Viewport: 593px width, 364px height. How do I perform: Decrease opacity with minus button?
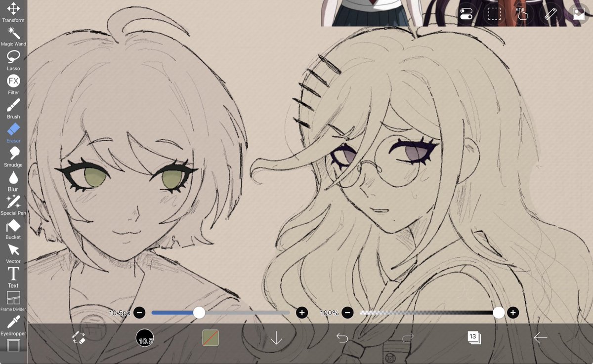(x=347, y=313)
